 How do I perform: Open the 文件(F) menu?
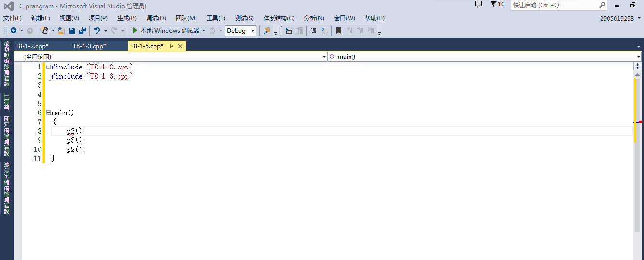pos(13,18)
